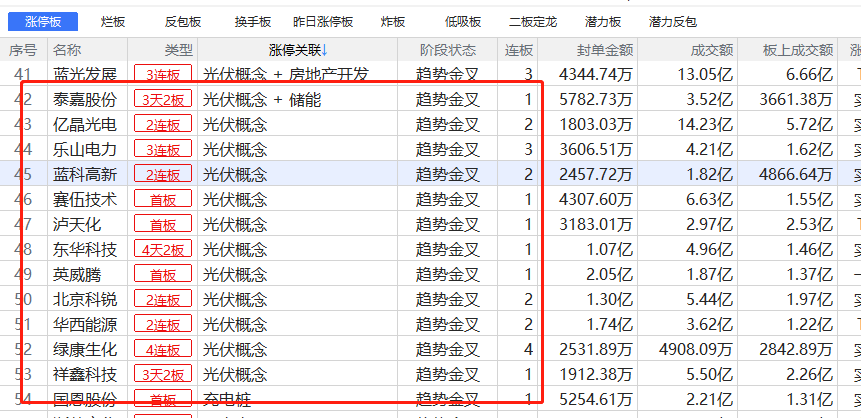The image size is (861, 418).
Task: Select stock 泸天化
Action: point(77,225)
